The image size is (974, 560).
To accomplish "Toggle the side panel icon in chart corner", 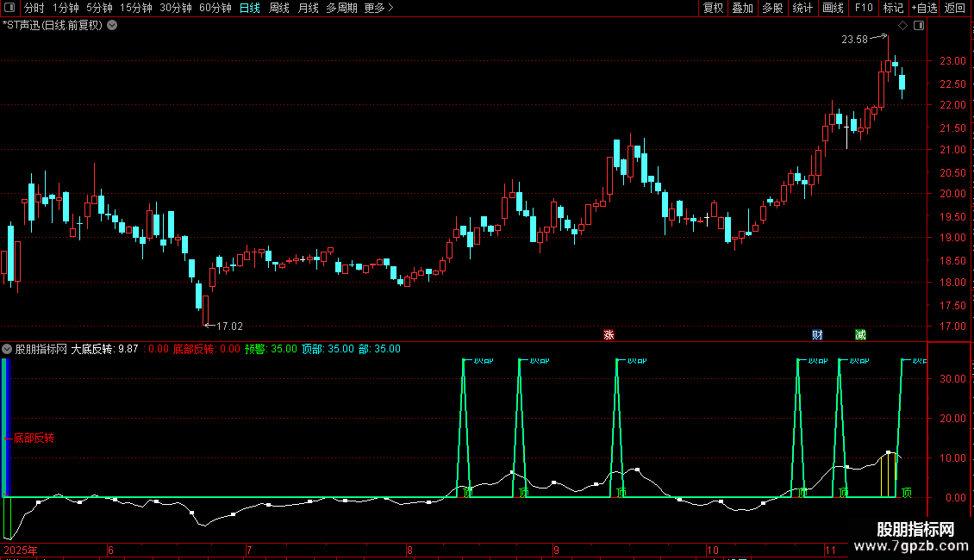I will click(x=919, y=26).
